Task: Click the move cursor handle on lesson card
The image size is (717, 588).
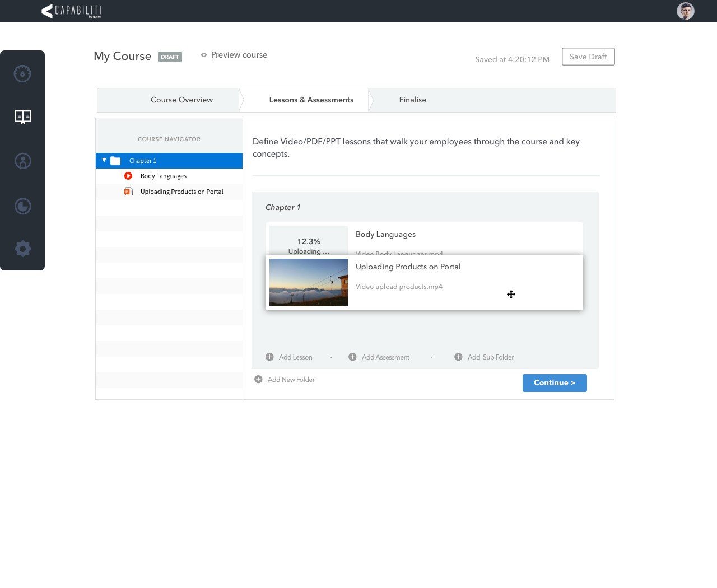Action: point(511,294)
